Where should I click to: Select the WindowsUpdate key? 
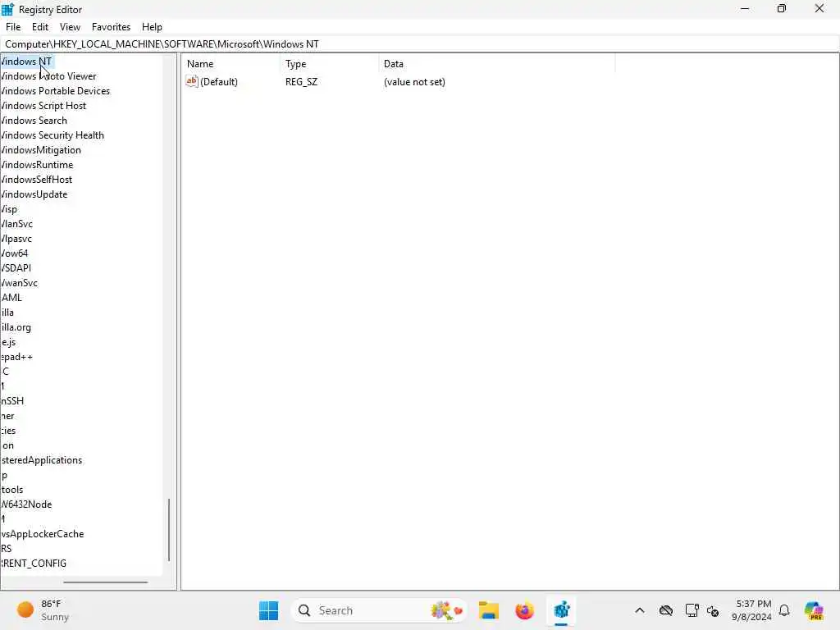(x=34, y=194)
